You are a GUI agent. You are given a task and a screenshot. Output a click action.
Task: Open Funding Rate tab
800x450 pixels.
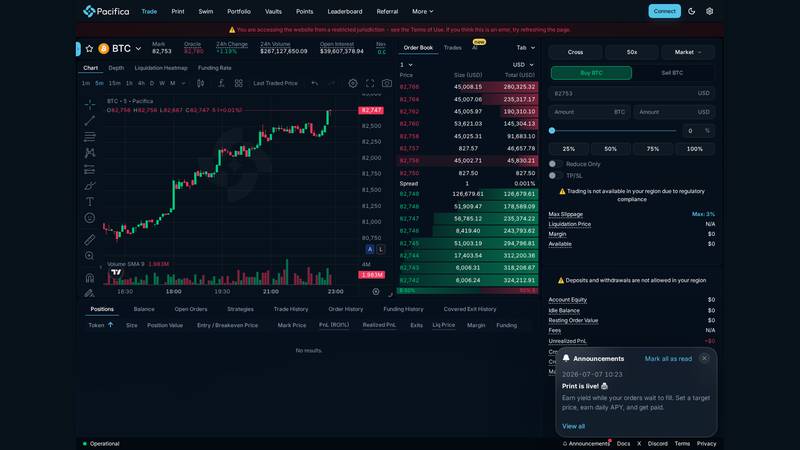point(214,68)
